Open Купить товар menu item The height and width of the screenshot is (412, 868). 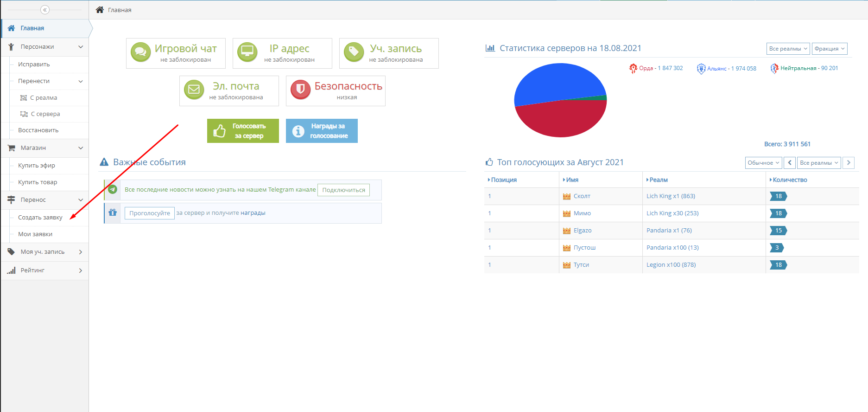click(x=49, y=182)
